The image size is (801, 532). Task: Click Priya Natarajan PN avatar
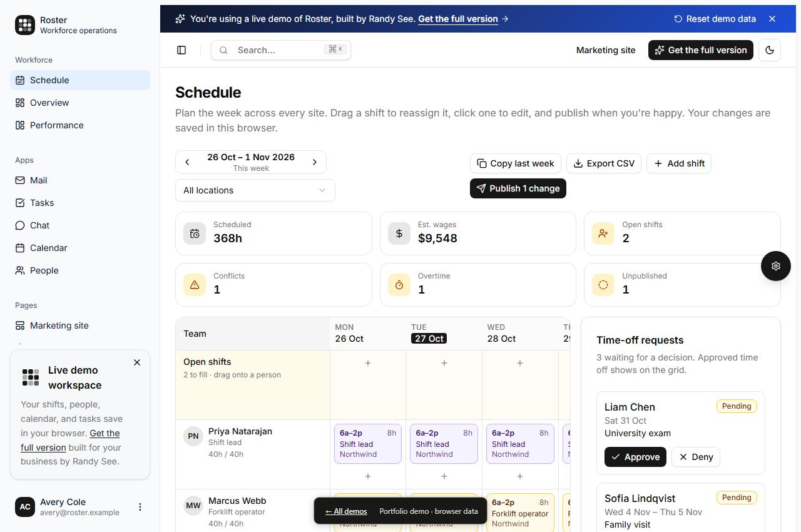(193, 436)
